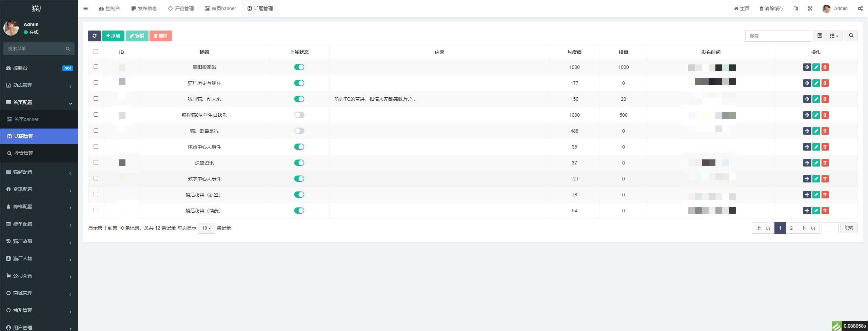Click the table search input field
The image size is (868, 331).
tap(777, 36)
